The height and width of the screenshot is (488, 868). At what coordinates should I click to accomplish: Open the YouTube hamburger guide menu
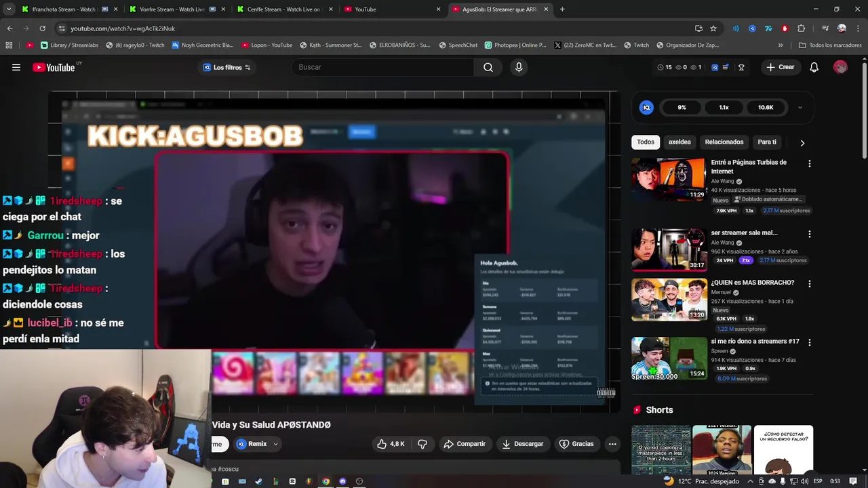pos(16,67)
